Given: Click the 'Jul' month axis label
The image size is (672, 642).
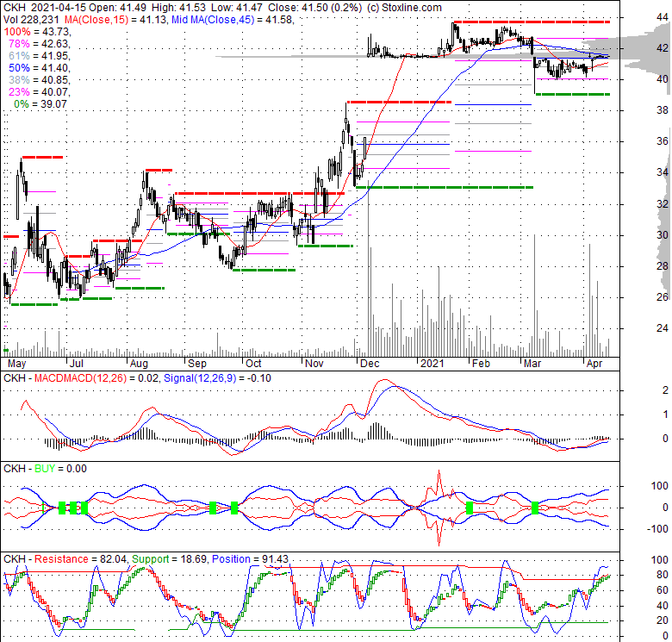Looking at the screenshot, I should point(77,364).
